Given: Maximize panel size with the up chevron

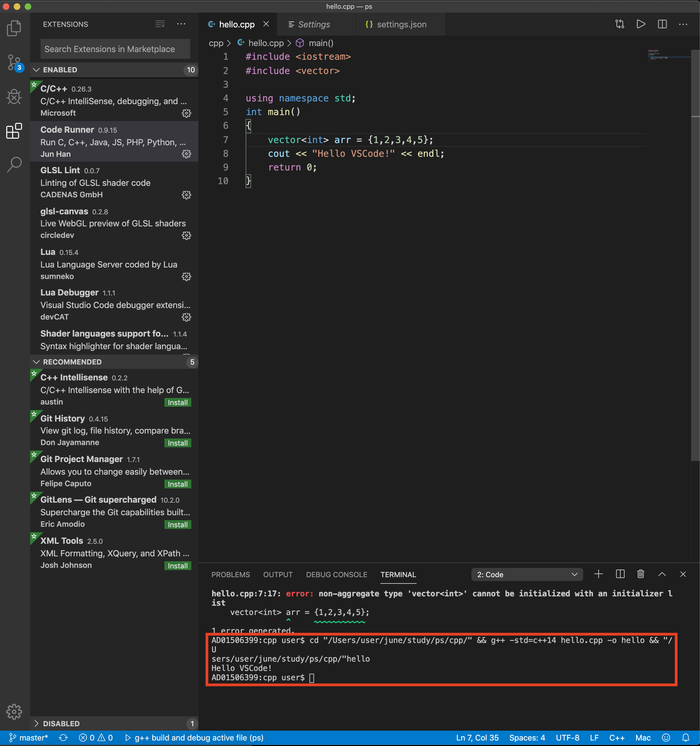Looking at the screenshot, I should coord(662,574).
